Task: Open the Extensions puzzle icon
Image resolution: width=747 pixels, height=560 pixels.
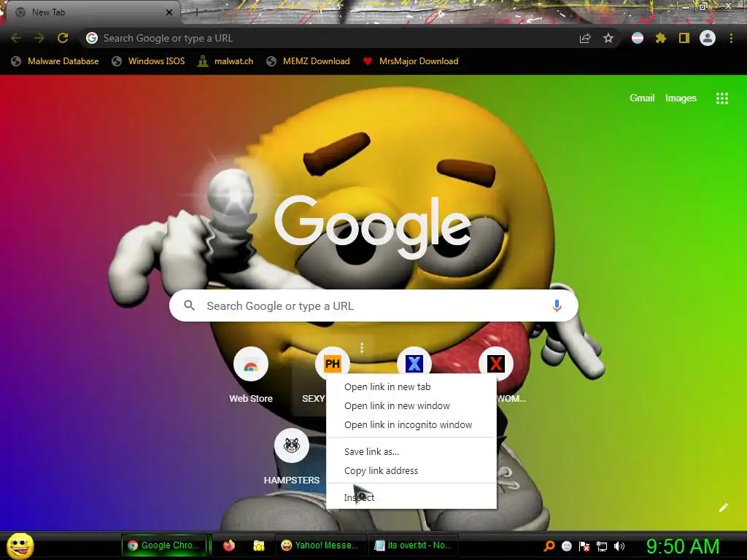Action: point(661,38)
